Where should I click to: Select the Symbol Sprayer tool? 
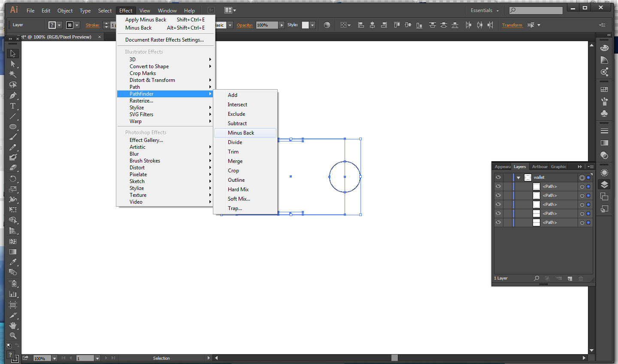[13, 283]
